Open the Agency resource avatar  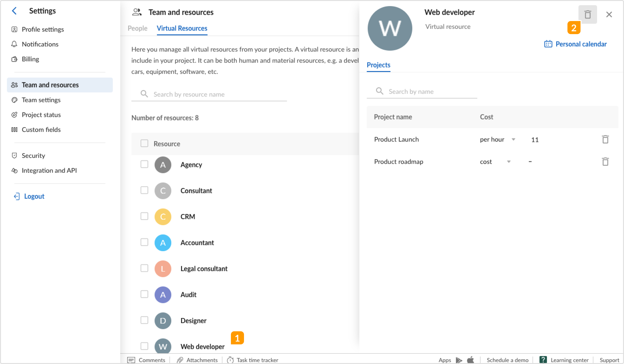[x=163, y=165]
